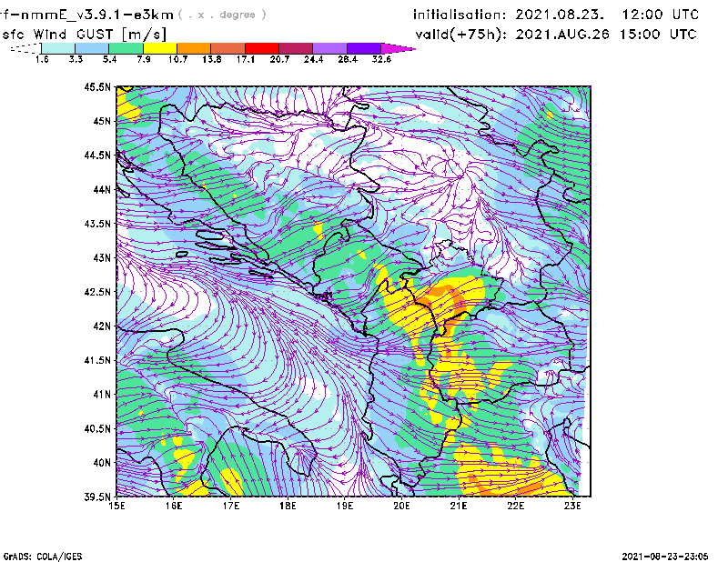This screenshot has width=728, height=562.
Task: Click the dashed white arrow below 1.6
Action: (25, 48)
